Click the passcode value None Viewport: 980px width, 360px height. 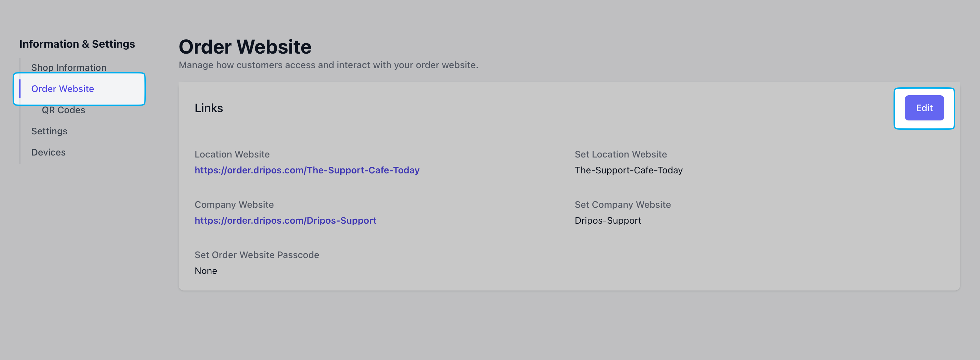point(205,271)
